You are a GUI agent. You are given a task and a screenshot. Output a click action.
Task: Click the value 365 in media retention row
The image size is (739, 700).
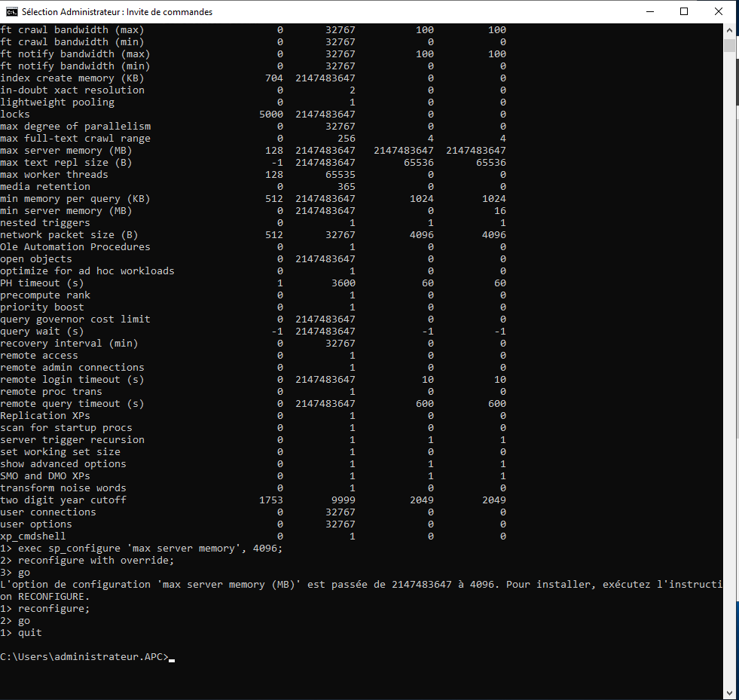tap(347, 186)
